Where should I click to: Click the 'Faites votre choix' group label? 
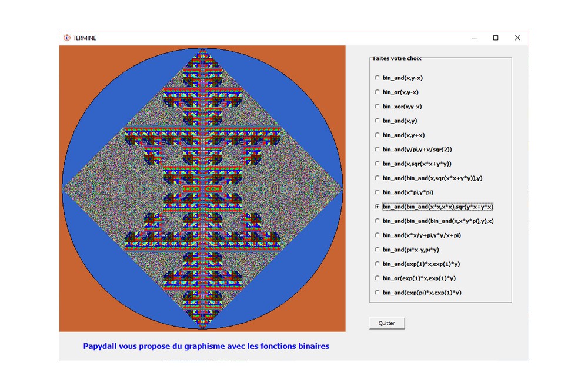[x=397, y=58]
